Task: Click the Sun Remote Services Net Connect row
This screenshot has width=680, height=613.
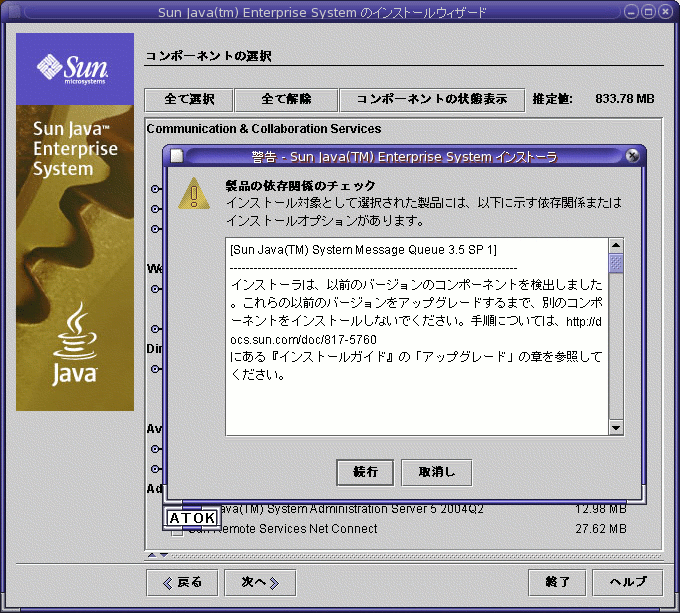Action: pyautogui.click(x=399, y=529)
